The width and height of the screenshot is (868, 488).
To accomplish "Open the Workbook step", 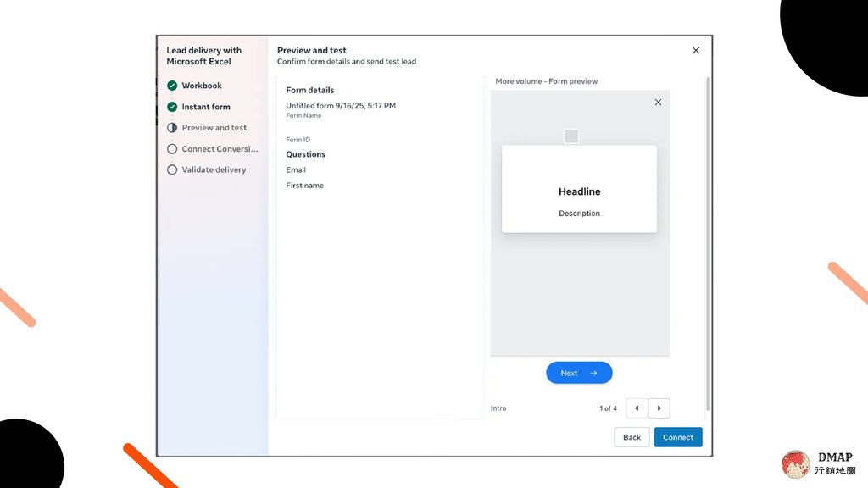I will point(202,86).
